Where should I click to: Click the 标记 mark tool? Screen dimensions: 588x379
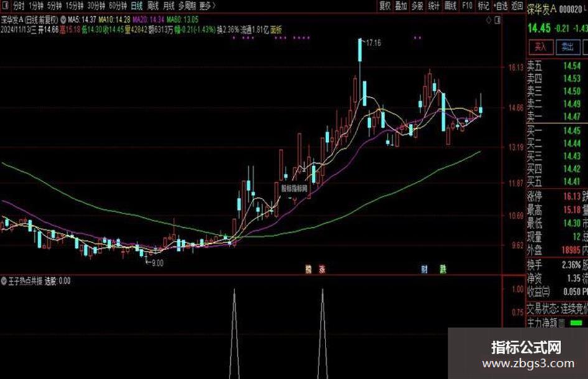[x=483, y=6]
